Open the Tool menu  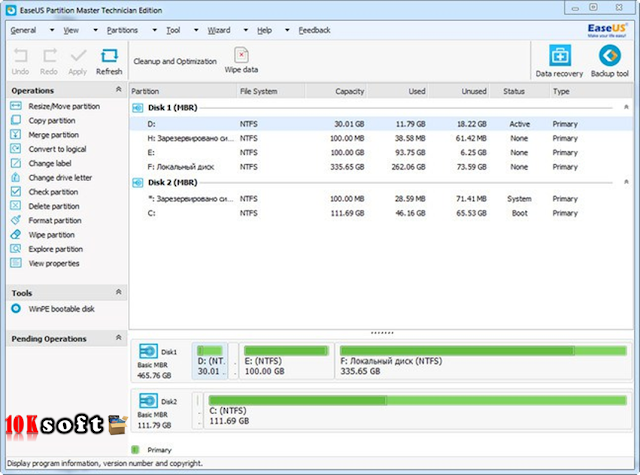click(173, 30)
